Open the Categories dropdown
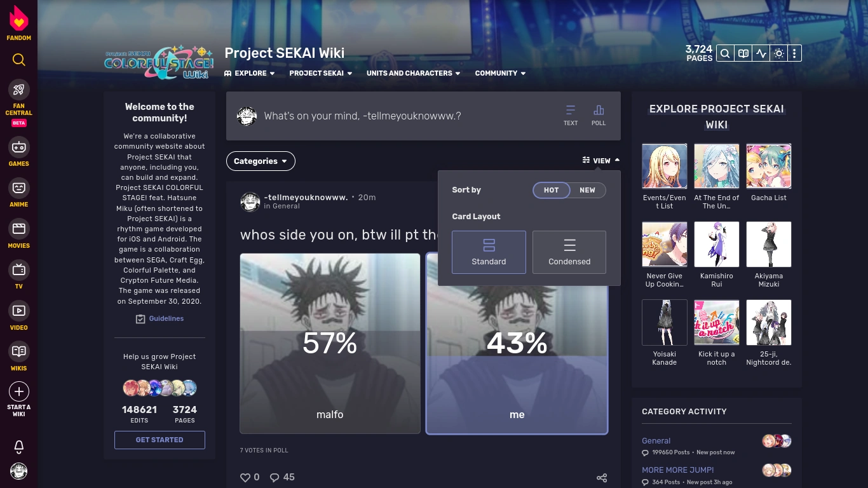Image resolution: width=868 pixels, height=488 pixels. pos(261,161)
